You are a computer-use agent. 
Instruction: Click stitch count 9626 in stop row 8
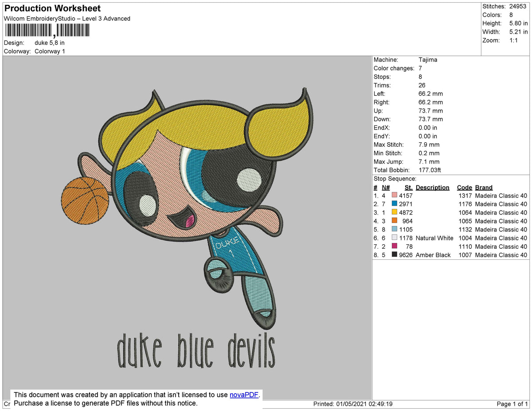tap(406, 255)
